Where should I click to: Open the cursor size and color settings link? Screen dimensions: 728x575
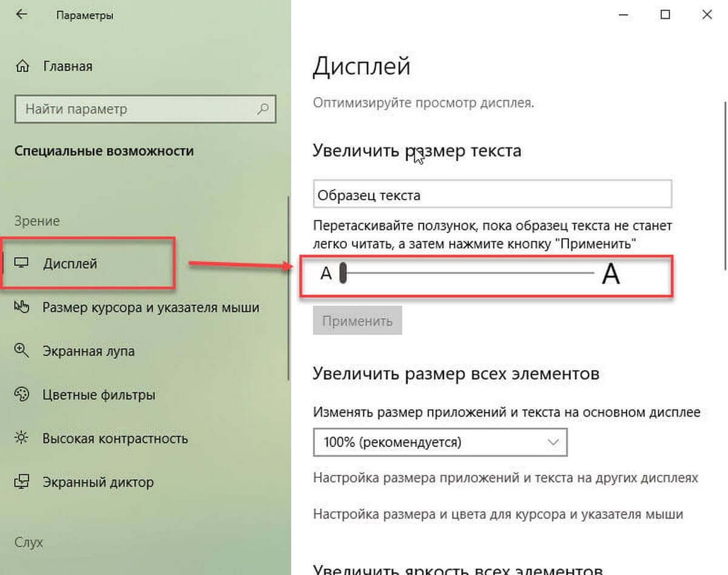click(x=496, y=513)
